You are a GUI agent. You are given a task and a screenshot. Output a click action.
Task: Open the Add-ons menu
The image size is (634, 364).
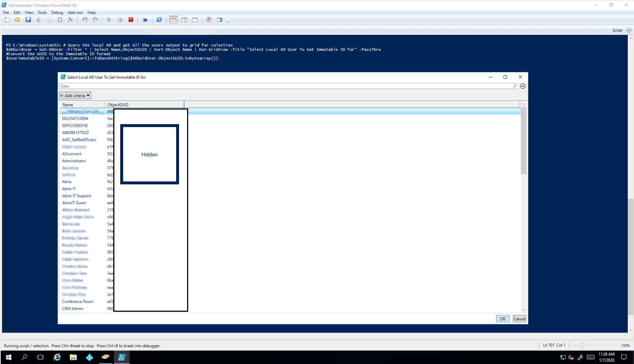point(75,12)
